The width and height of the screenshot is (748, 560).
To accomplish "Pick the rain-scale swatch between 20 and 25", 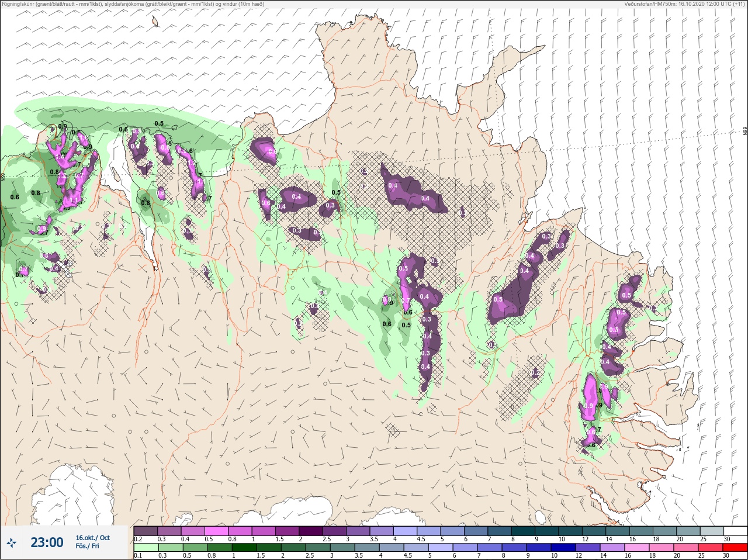I will click(x=686, y=548).
